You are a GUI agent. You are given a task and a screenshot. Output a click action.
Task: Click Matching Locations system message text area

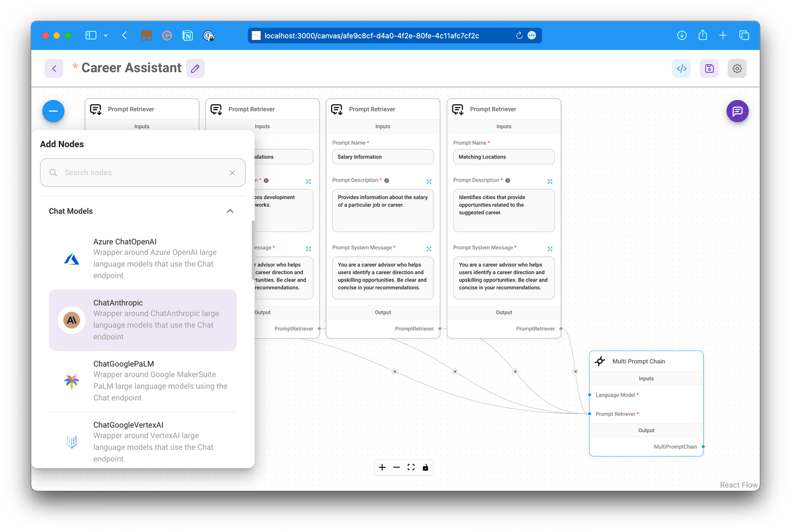point(504,278)
